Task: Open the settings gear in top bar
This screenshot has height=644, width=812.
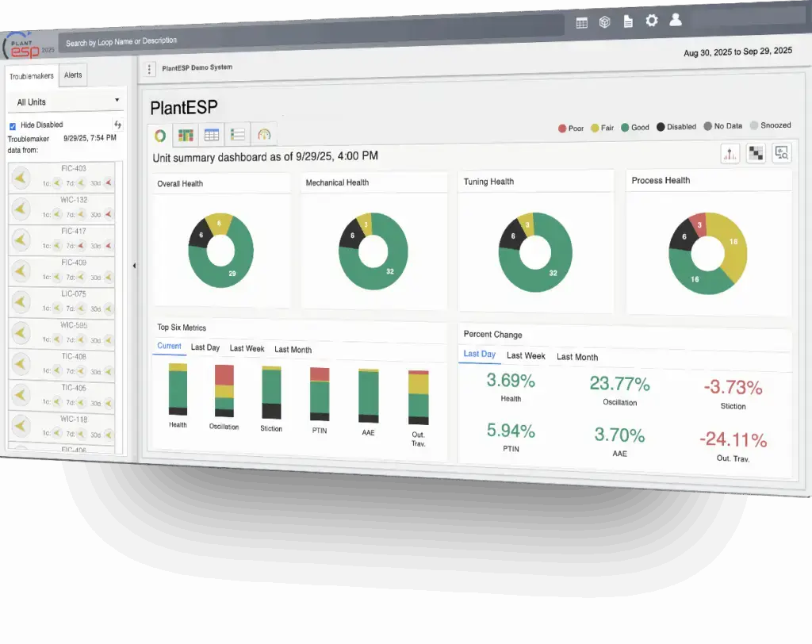Action: pos(651,21)
